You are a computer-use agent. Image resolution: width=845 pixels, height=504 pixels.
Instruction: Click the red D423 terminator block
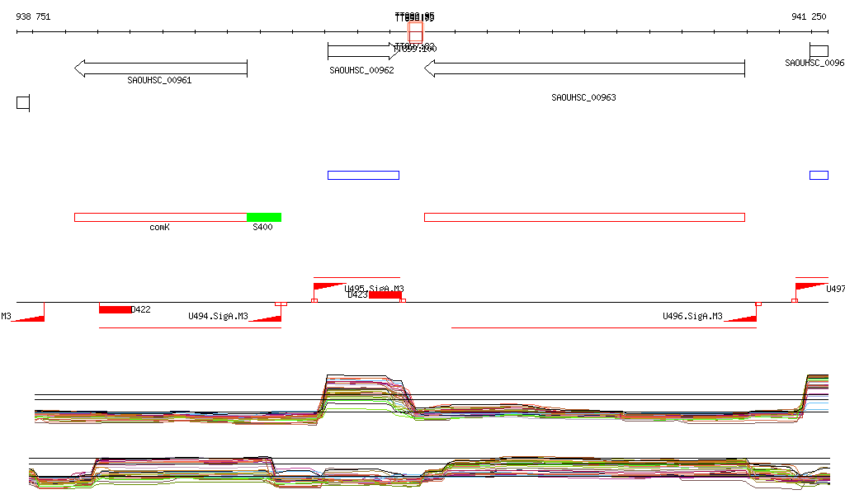(x=385, y=295)
